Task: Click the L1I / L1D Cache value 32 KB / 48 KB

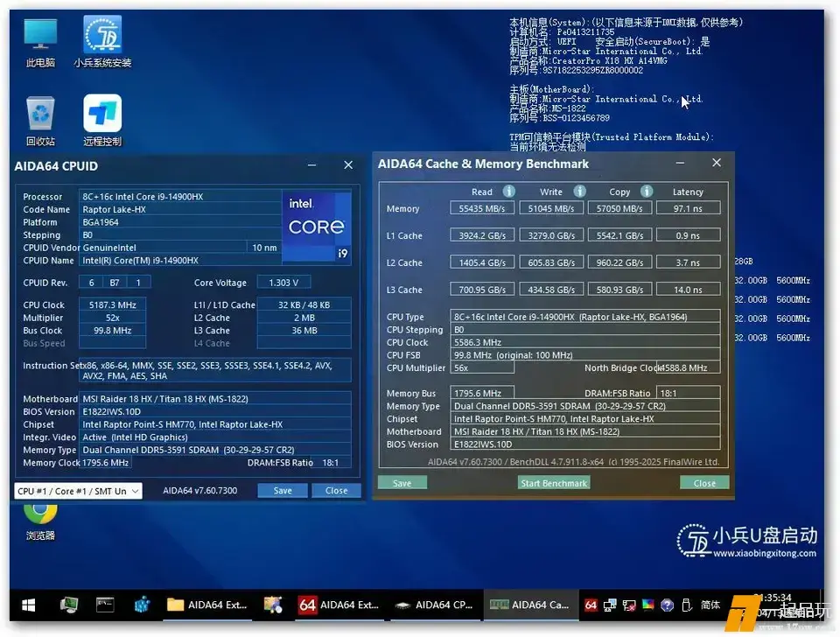Action: pos(304,304)
